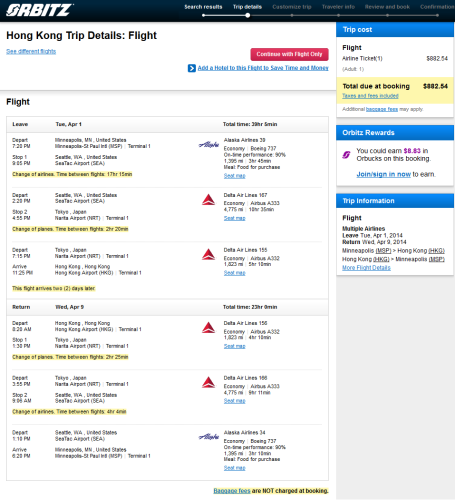Image resolution: width=455 pixels, height=500 pixels.
Task: Click the Alaska Airlines 34 logo
Action: tap(209, 437)
